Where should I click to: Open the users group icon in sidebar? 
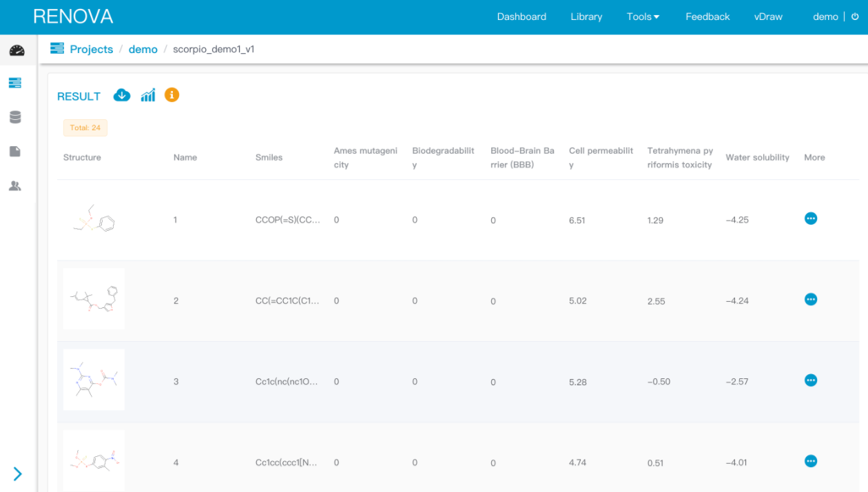point(15,186)
